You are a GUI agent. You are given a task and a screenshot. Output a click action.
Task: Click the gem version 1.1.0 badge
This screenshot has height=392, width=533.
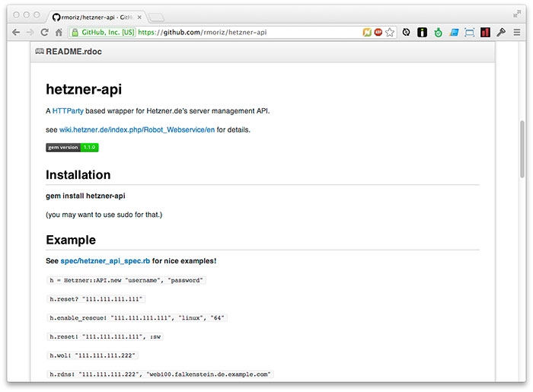tap(72, 148)
